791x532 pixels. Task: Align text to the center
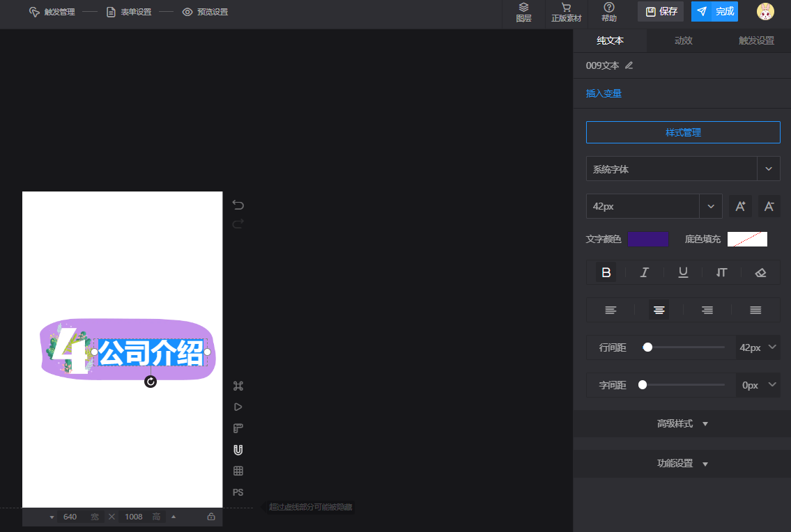pyautogui.click(x=659, y=310)
